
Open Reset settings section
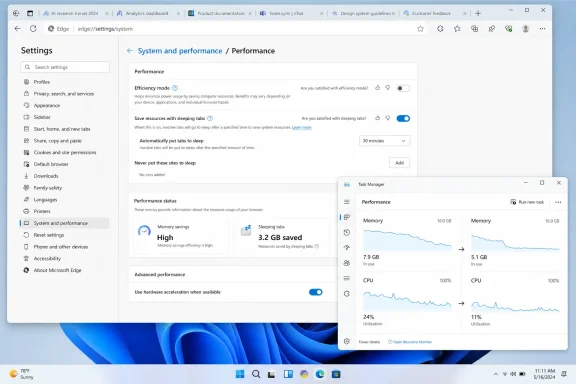(65, 235)
